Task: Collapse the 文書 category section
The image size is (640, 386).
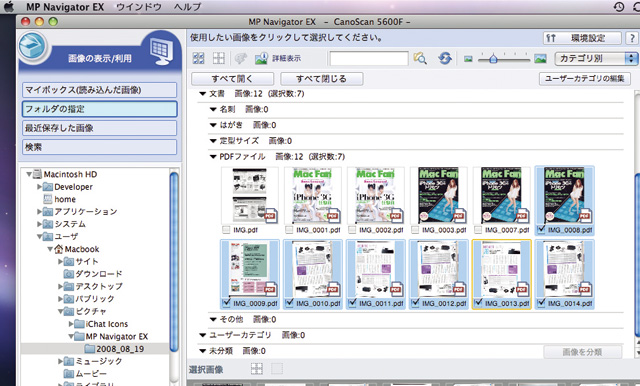Action: pos(202,94)
